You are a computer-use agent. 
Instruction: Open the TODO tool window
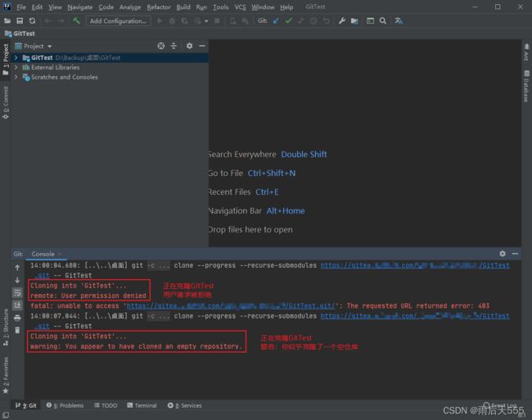[x=106, y=405]
